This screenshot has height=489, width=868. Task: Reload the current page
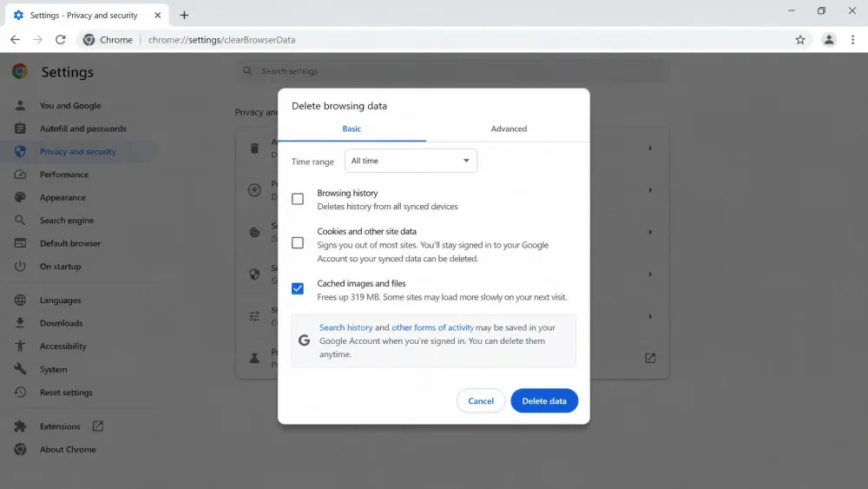tap(61, 40)
